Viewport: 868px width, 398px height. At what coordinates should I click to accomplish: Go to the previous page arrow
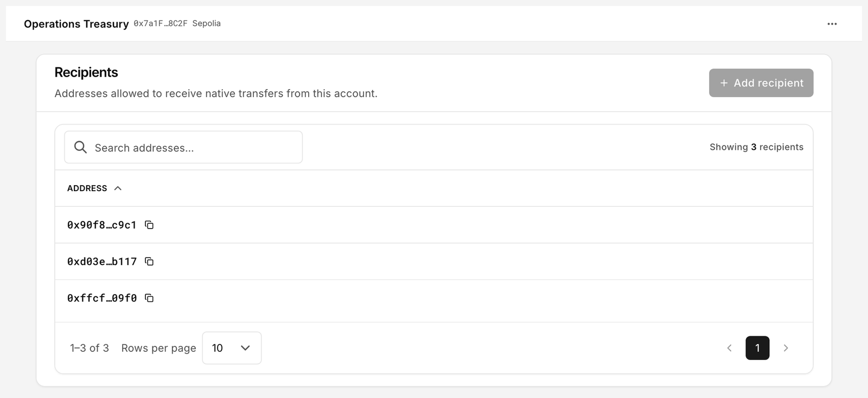point(729,348)
